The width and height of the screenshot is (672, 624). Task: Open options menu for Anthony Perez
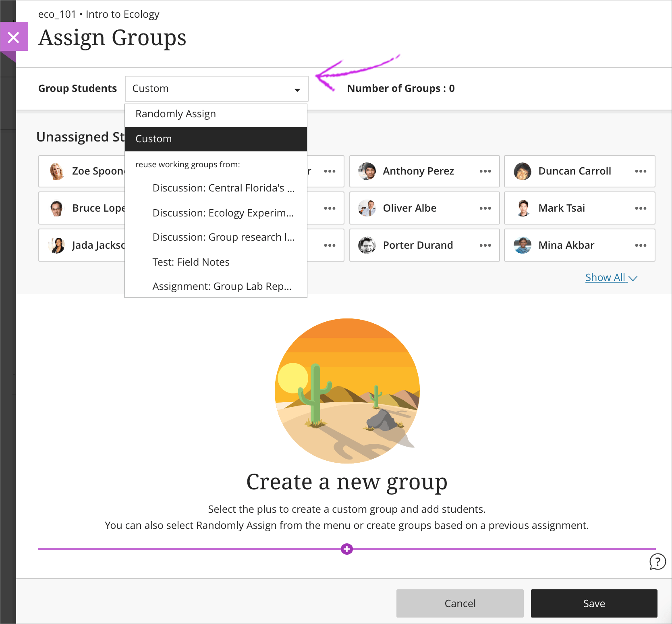(485, 171)
